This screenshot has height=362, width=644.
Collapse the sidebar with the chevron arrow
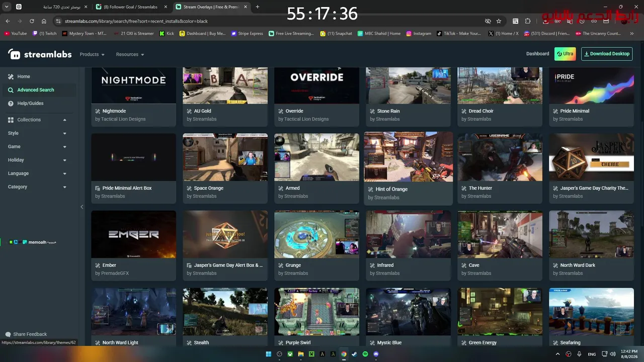click(82, 207)
